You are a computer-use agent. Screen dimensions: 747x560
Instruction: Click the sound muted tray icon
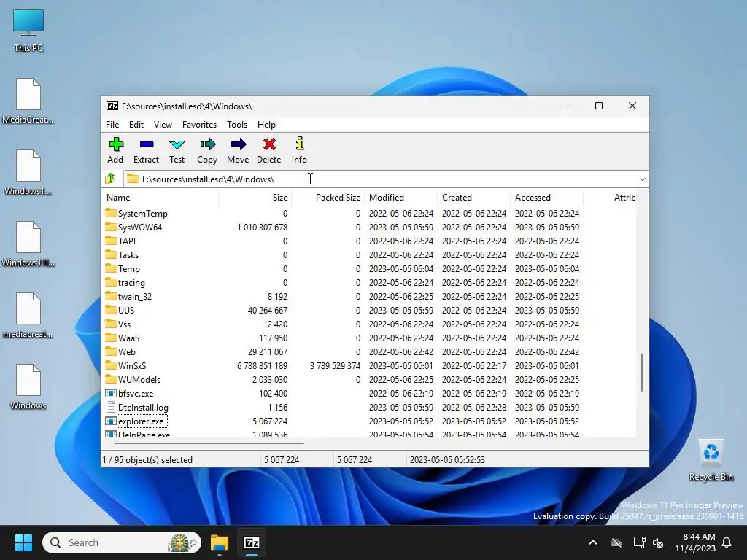tap(658, 542)
